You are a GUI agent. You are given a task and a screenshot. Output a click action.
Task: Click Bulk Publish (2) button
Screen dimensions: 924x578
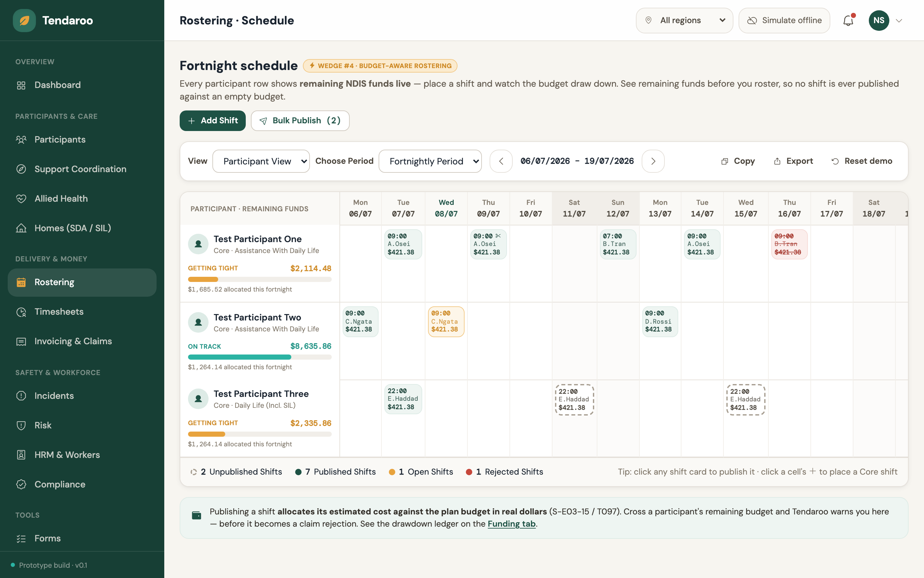tap(300, 121)
